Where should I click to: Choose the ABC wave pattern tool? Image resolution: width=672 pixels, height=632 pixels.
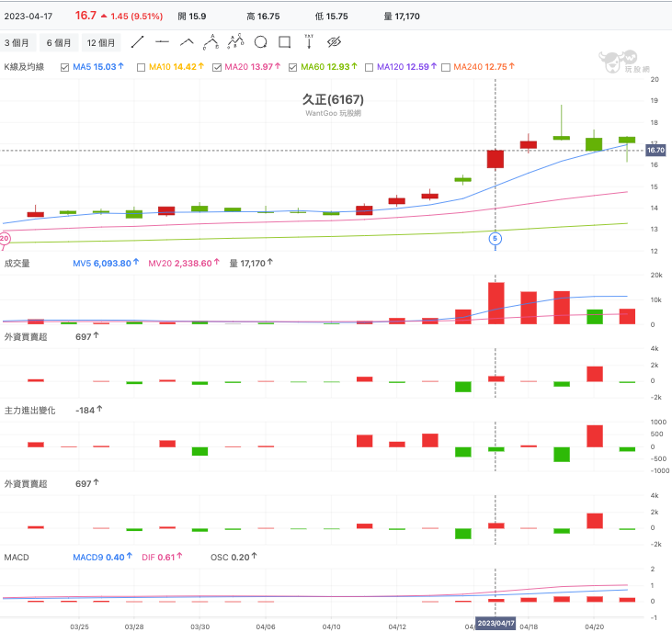click(x=211, y=42)
